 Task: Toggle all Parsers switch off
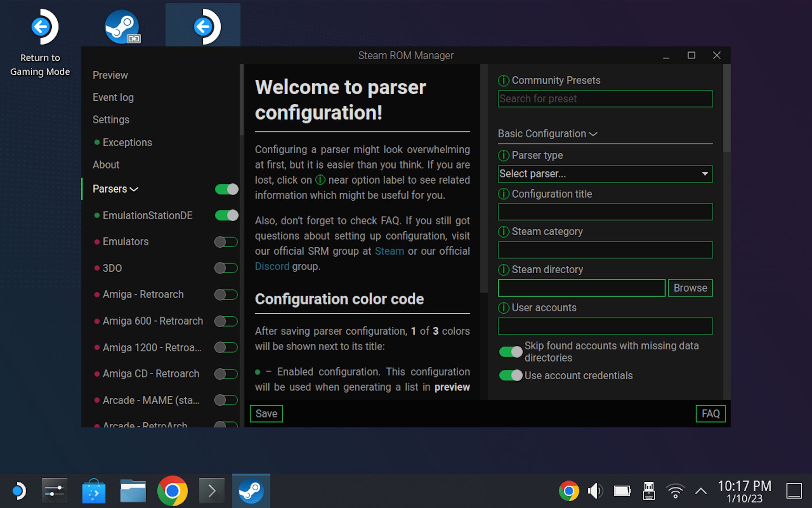pyautogui.click(x=226, y=189)
